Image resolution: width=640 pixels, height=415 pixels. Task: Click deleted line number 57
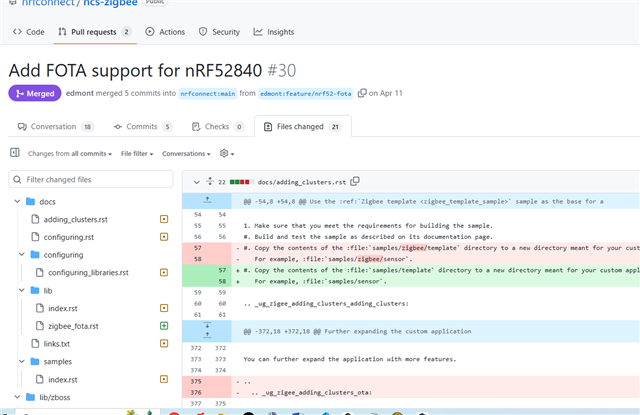click(198, 248)
